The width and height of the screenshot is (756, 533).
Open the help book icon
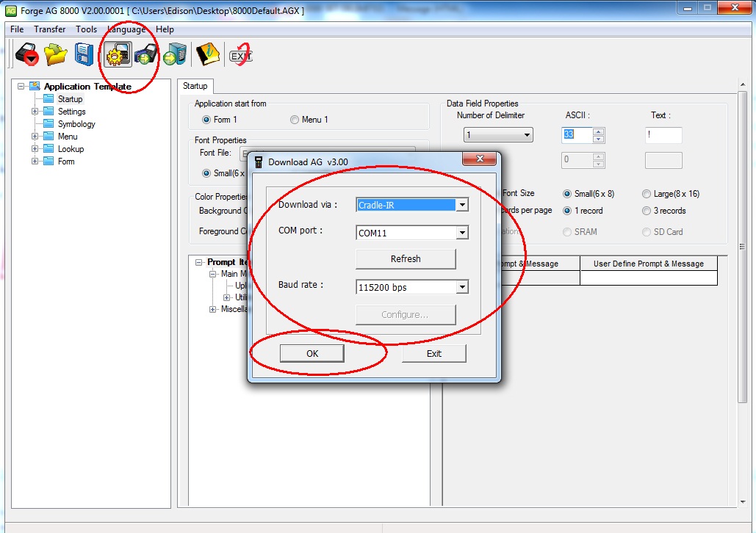coord(208,55)
